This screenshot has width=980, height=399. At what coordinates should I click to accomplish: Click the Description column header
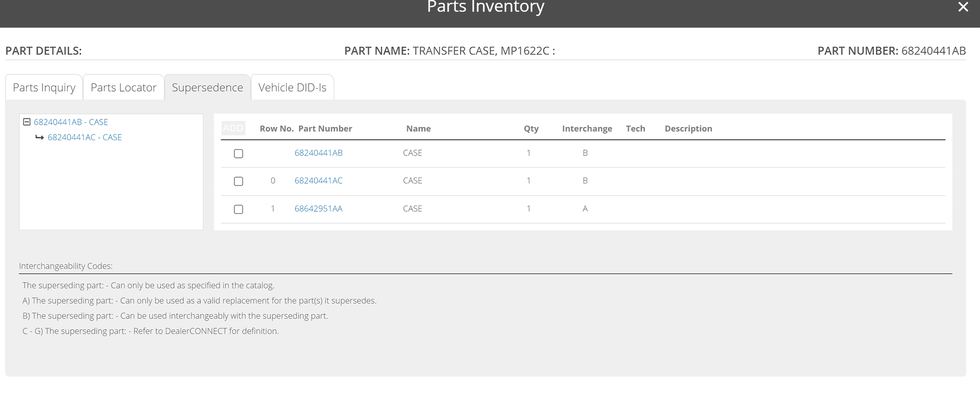click(x=688, y=128)
